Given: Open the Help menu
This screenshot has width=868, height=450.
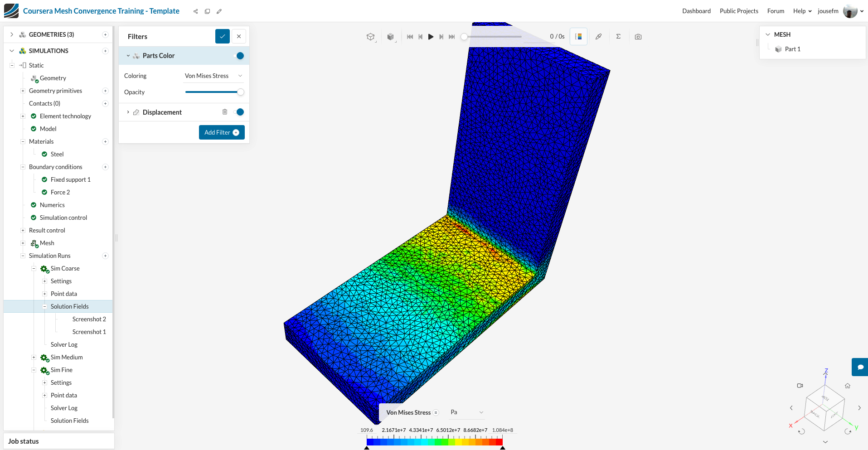Looking at the screenshot, I should [x=802, y=11].
